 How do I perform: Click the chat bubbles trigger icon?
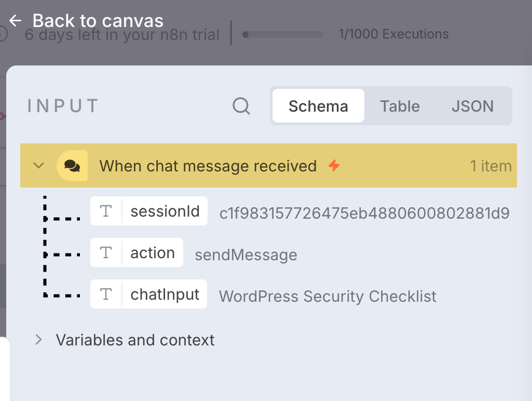point(72,166)
